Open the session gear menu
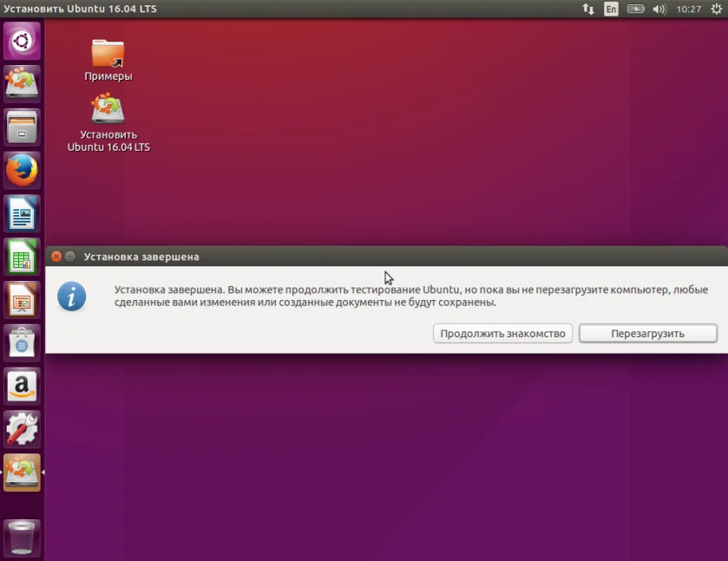 point(717,9)
